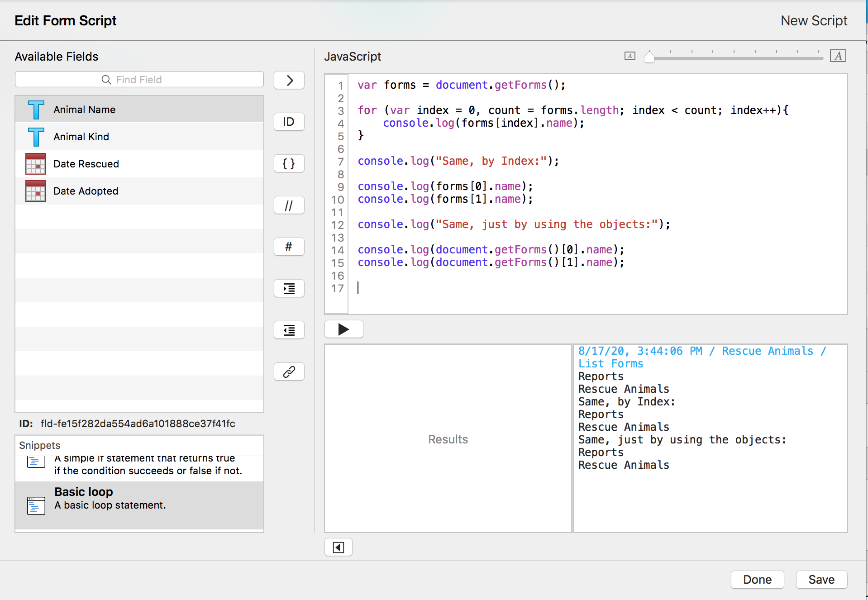Screen dimensions: 868x600
Task: Click the small font size icon
Action: 630,56
